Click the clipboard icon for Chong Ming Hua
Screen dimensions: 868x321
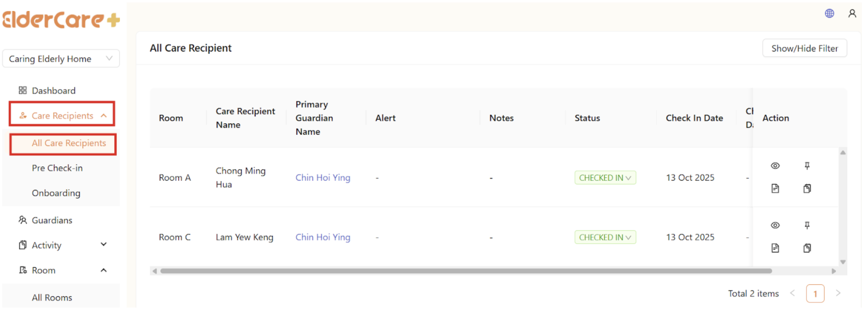[x=807, y=188]
